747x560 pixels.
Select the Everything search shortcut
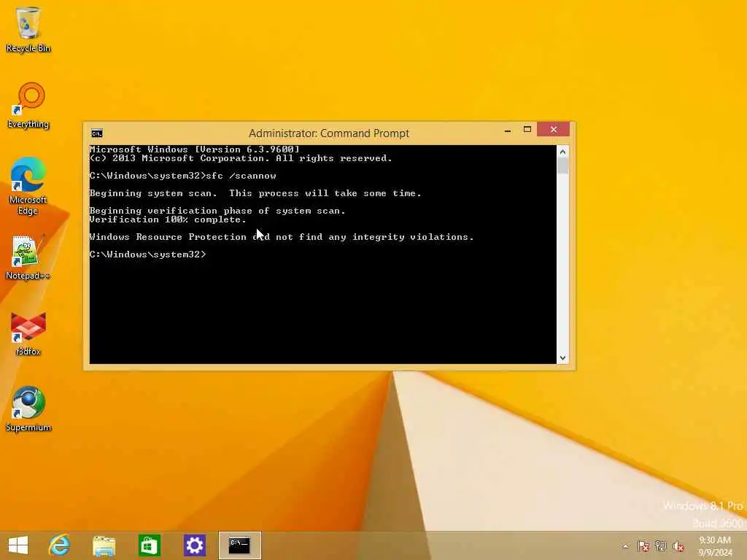[28, 105]
